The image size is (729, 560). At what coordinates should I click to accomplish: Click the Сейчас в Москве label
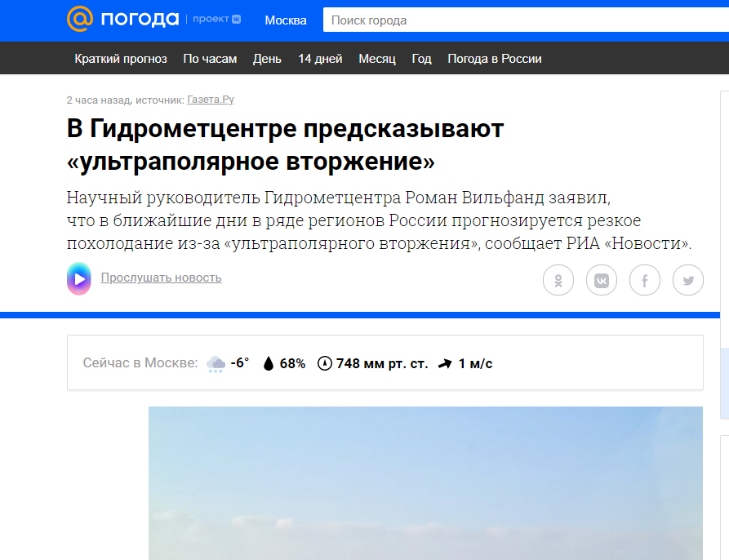click(x=140, y=362)
